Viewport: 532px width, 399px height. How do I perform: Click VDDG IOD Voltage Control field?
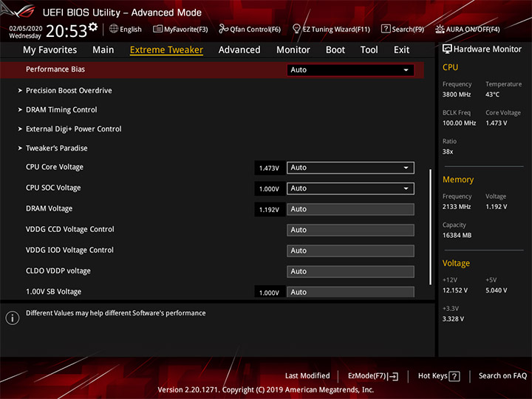coord(350,250)
